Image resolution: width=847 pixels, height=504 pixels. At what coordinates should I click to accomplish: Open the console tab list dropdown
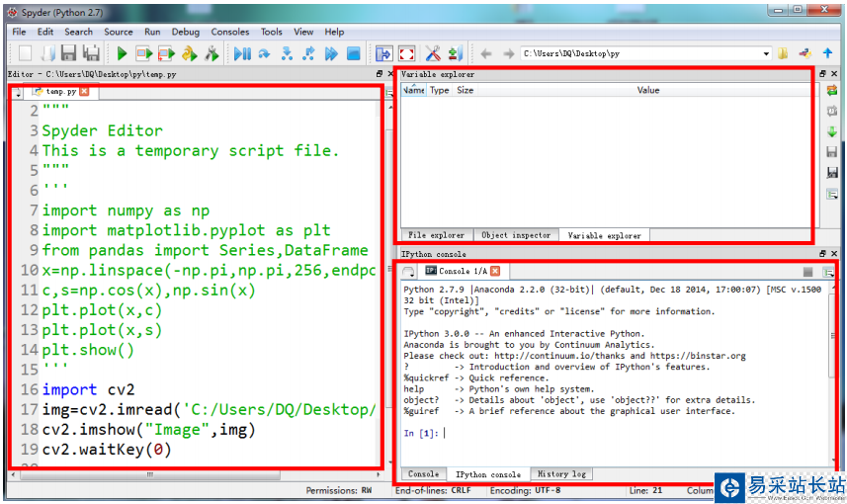(408, 272)
